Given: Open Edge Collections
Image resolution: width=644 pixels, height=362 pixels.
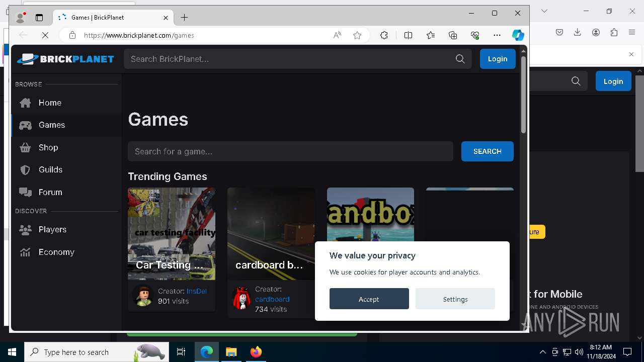Looking at the screenshot, I should pyautogui.click(x=453, y=35).
